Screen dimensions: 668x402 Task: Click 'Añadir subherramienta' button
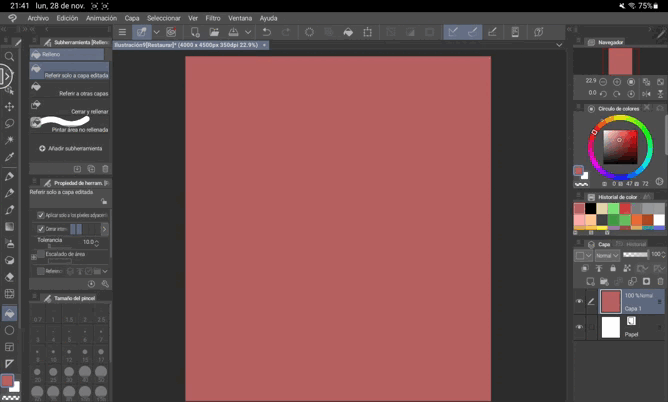(70, 148)
